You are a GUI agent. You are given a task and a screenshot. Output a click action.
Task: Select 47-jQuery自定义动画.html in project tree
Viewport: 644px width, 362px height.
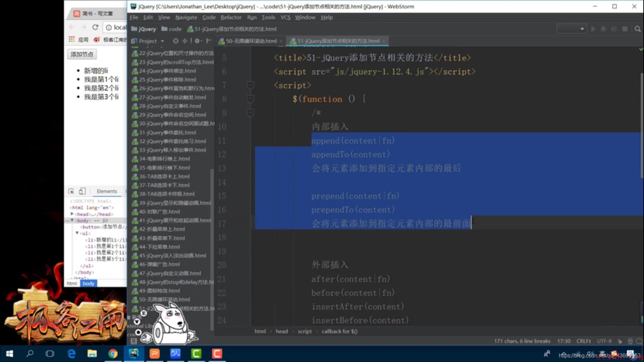[166, 274]
